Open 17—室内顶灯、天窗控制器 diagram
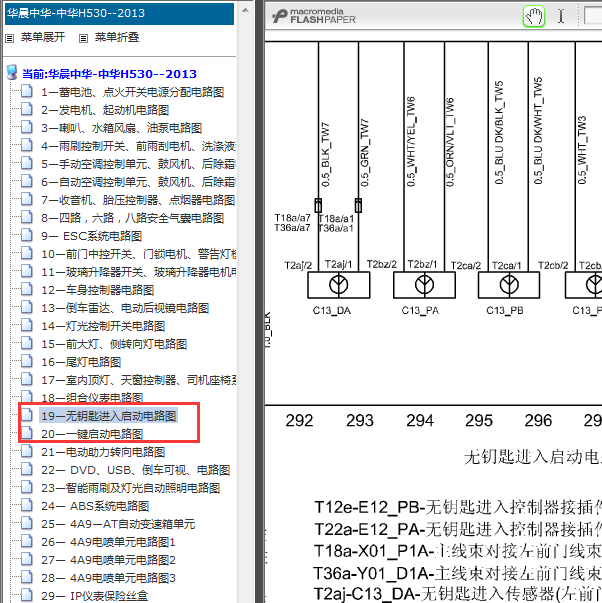This screenshot has width=602, height=603. 138,380
